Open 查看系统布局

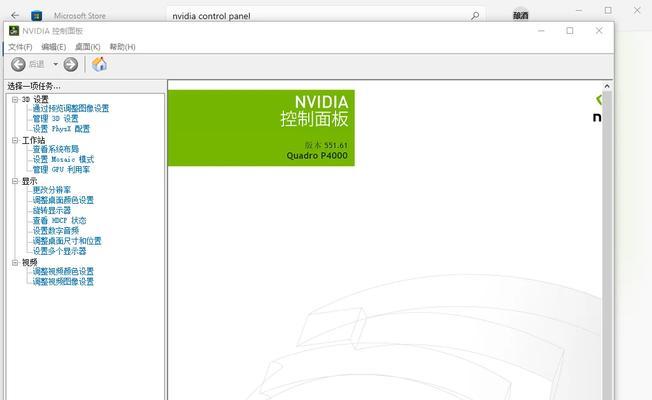click(x=56, y=149)
